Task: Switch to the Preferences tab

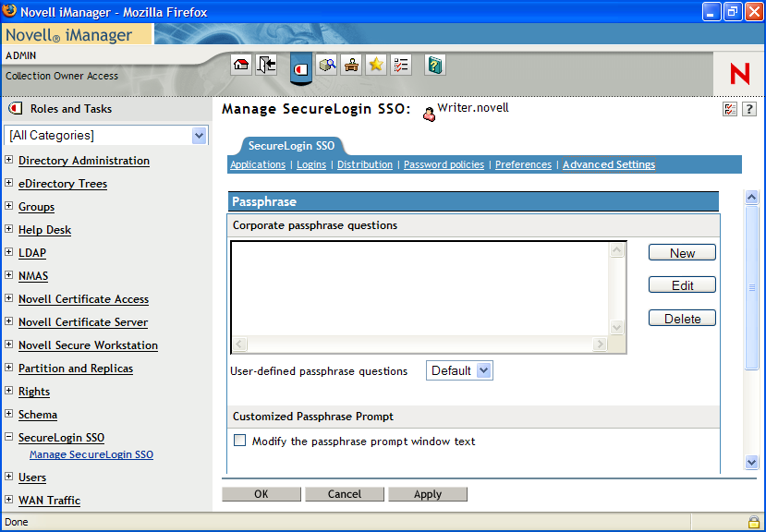Action: pyautogui.click(x=523, y=164)
